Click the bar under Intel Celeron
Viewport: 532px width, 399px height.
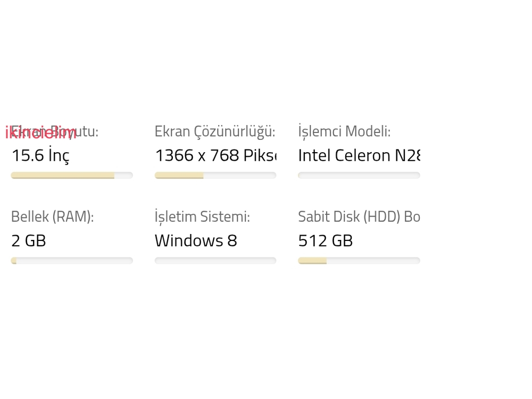(359, 176)
